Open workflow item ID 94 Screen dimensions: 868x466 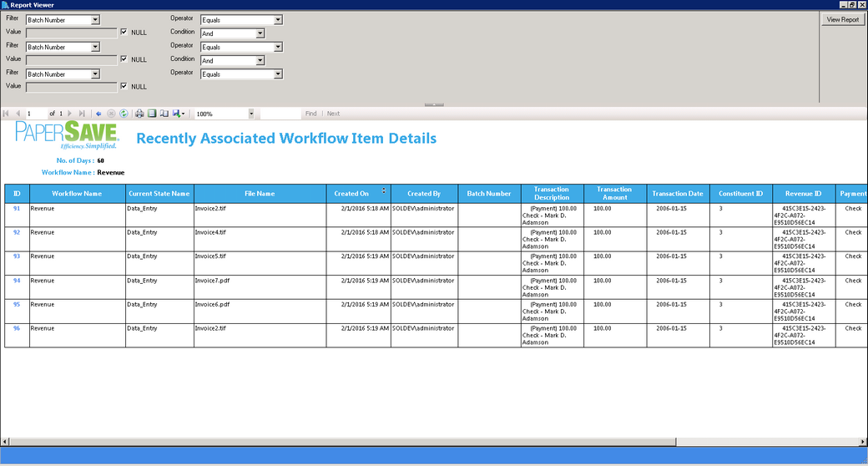17,281
